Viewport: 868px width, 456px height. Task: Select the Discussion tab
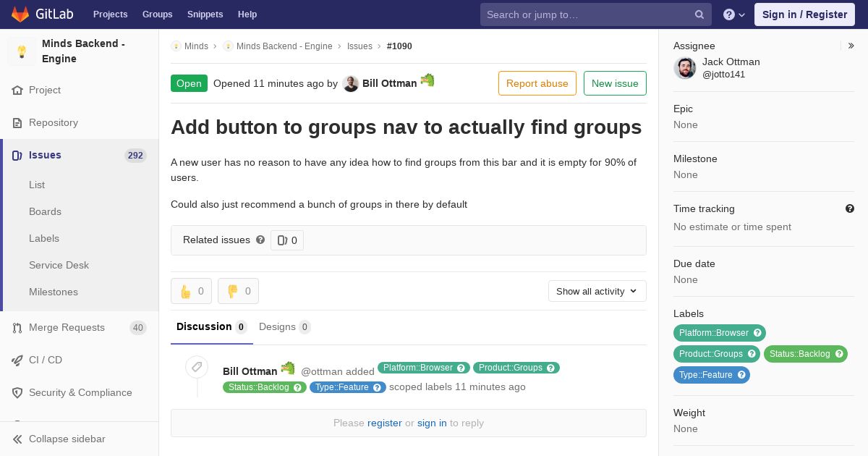click(x=211, y=327)
